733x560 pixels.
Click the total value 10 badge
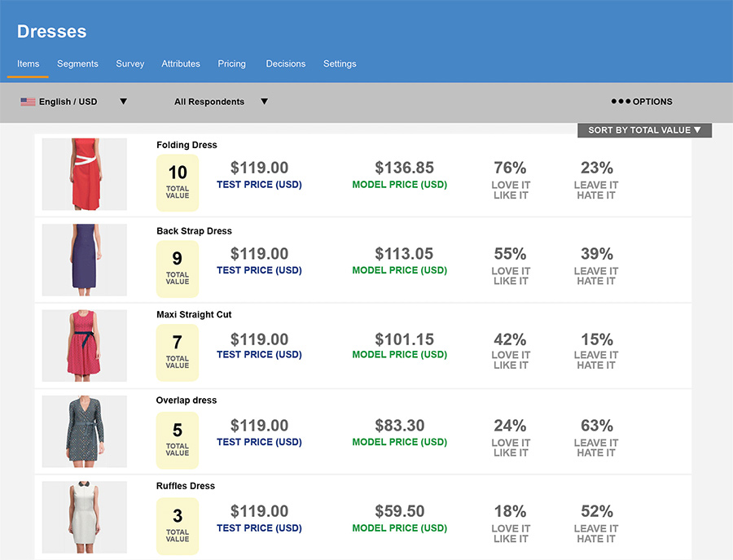click(178, 177)
